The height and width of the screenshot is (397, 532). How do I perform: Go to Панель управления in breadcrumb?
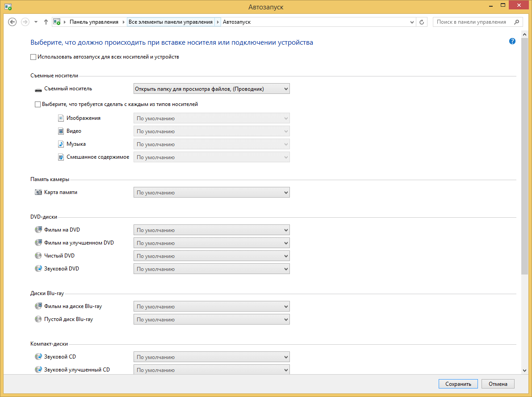(94, 22)
